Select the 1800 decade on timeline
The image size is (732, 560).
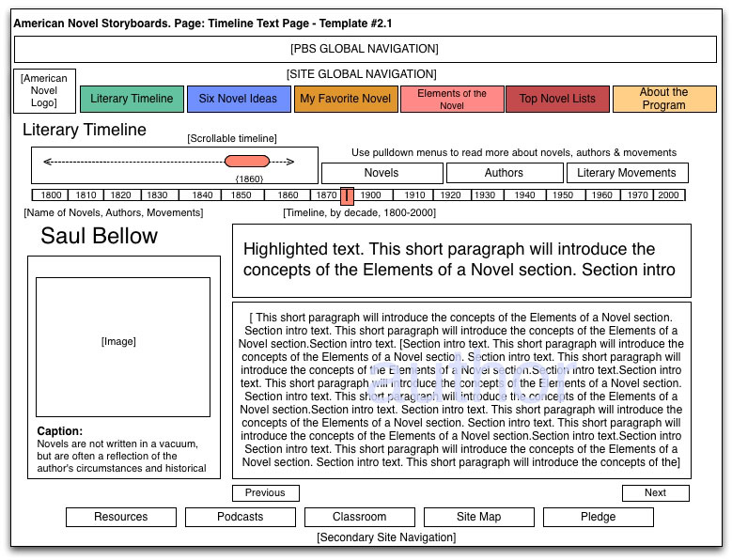[51, 195]
